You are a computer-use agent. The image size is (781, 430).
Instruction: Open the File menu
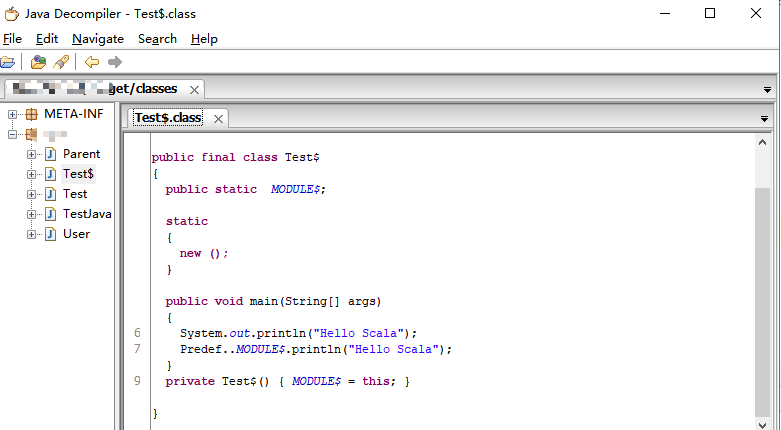tap(12, 39)
